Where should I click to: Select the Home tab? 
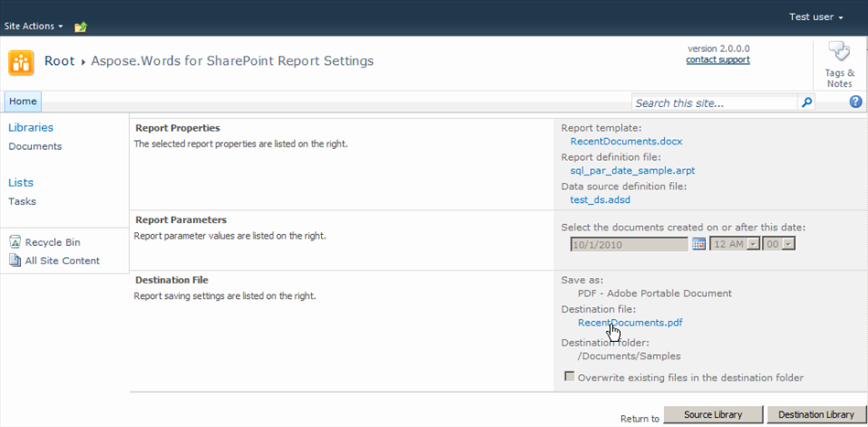23,101
